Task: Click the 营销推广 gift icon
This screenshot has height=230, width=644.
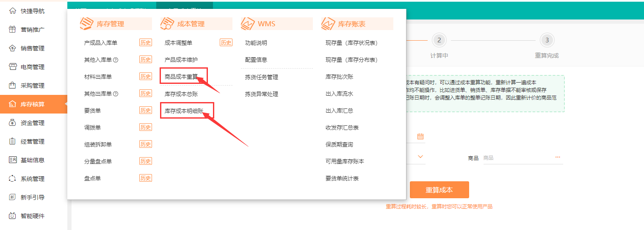Action: point(12,30)
